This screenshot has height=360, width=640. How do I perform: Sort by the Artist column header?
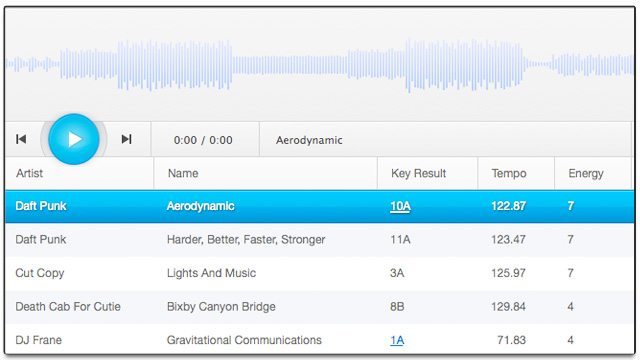point(29,173)
